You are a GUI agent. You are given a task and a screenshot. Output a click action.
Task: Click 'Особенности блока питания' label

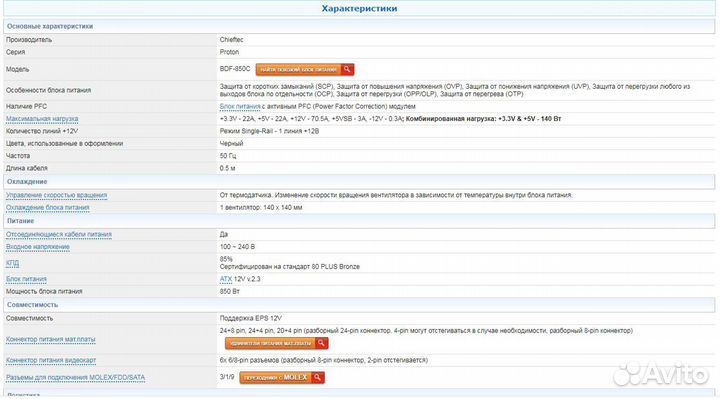tap(48, 90)
